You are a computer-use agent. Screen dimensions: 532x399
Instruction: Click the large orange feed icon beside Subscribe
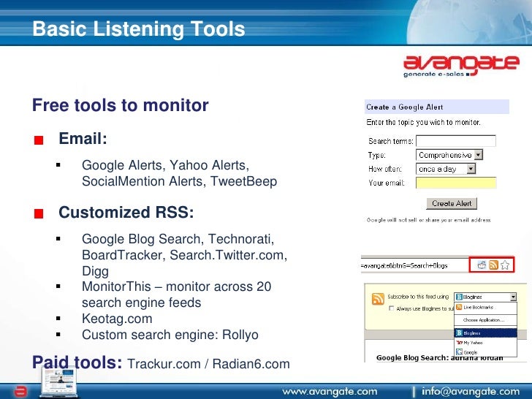coord(378,299)
